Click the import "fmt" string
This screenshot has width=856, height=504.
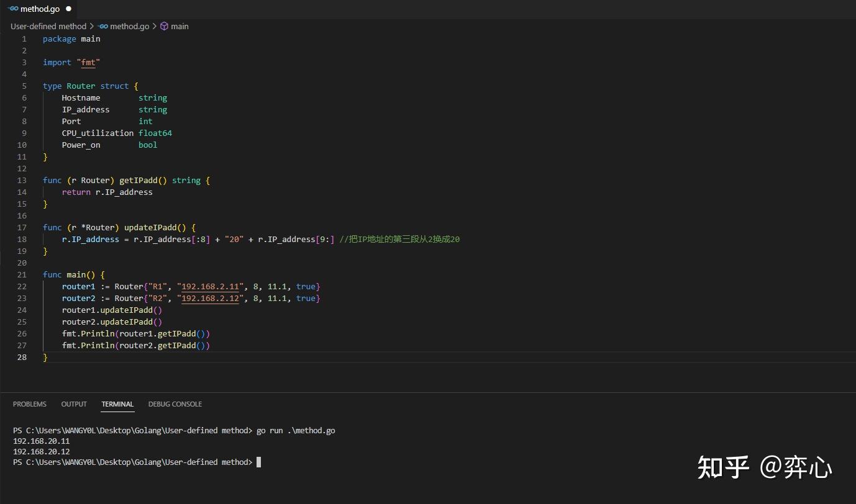point(88,62)
